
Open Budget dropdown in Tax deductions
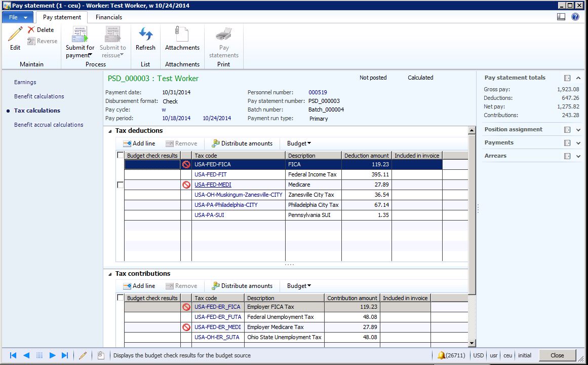pyautogui.click(x=299, y=143)
